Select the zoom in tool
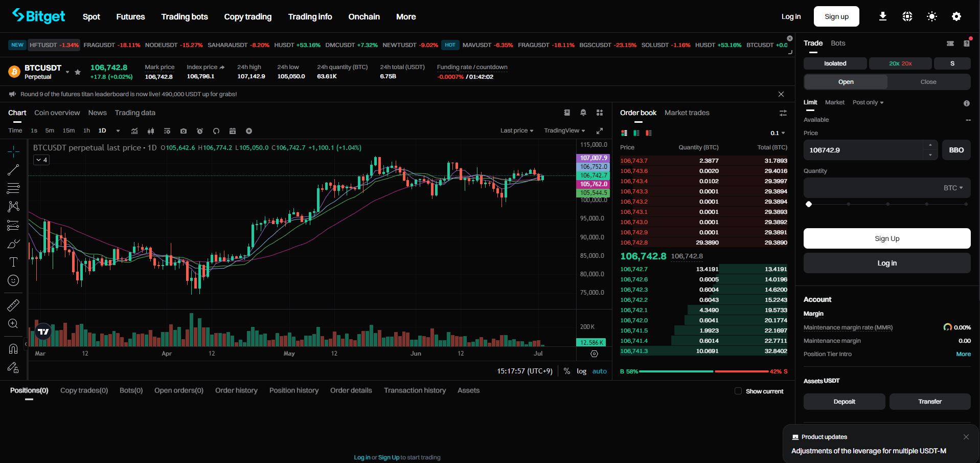Image resolution: width=980 pixels, height=463 pixels. click(13, 324)
